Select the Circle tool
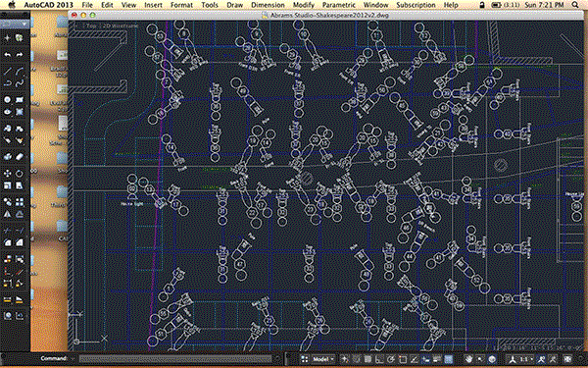The height and width of the screenshot is (368, 588). pyautogui.click(x=8, y=99)
